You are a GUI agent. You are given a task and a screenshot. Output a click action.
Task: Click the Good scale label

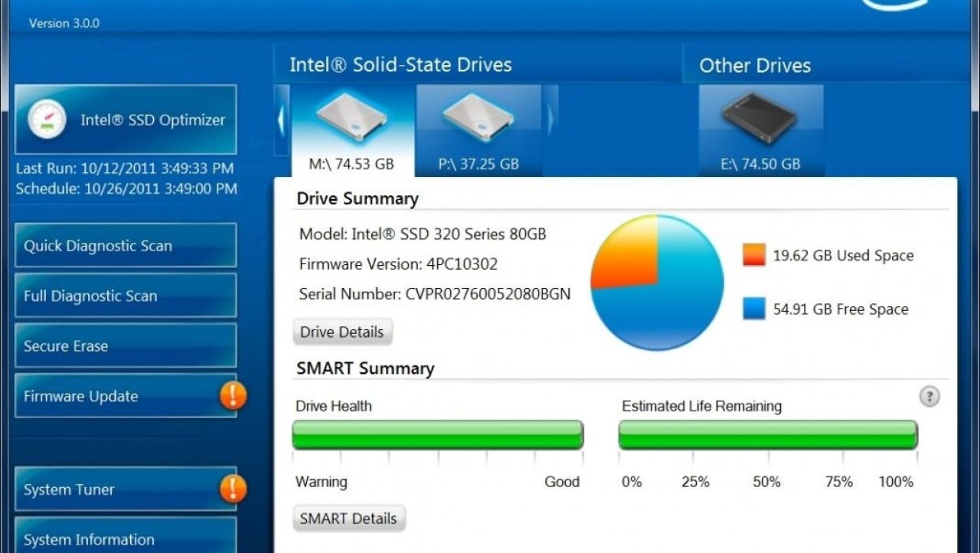(x=562, y=482)
